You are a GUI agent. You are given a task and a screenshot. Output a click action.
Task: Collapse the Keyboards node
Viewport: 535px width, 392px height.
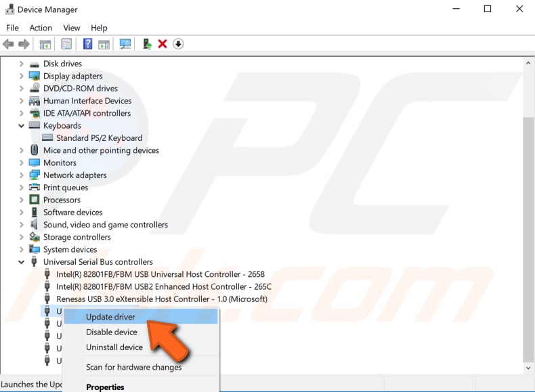[x=21, y=125]
